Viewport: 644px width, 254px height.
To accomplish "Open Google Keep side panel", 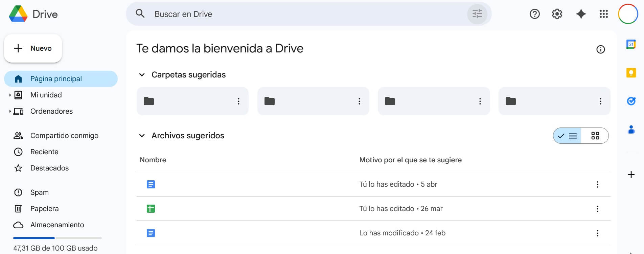I will click(631, 73).
